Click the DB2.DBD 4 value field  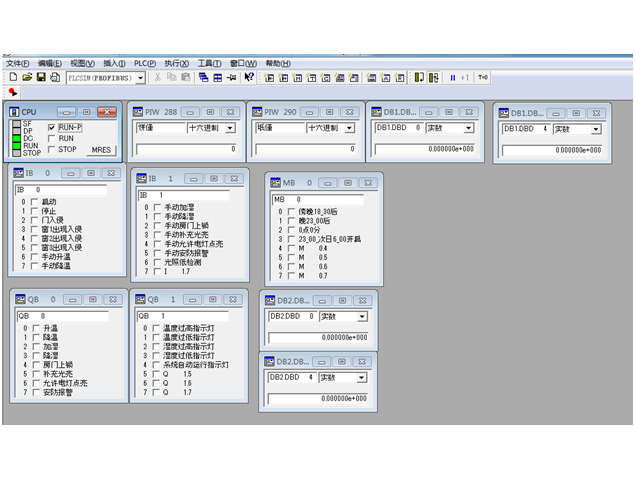(318, 399)
